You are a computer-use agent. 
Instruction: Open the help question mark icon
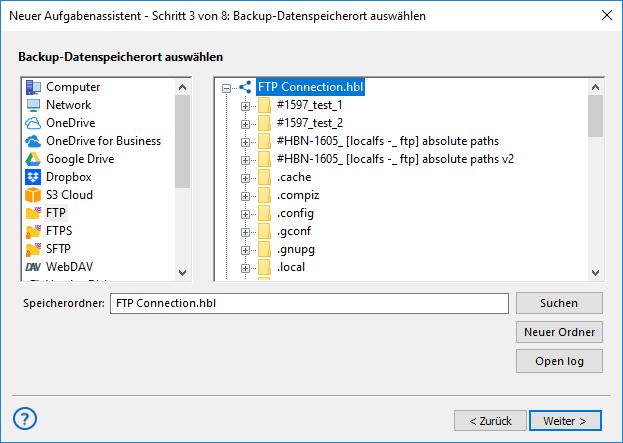(x=25, y=419)
